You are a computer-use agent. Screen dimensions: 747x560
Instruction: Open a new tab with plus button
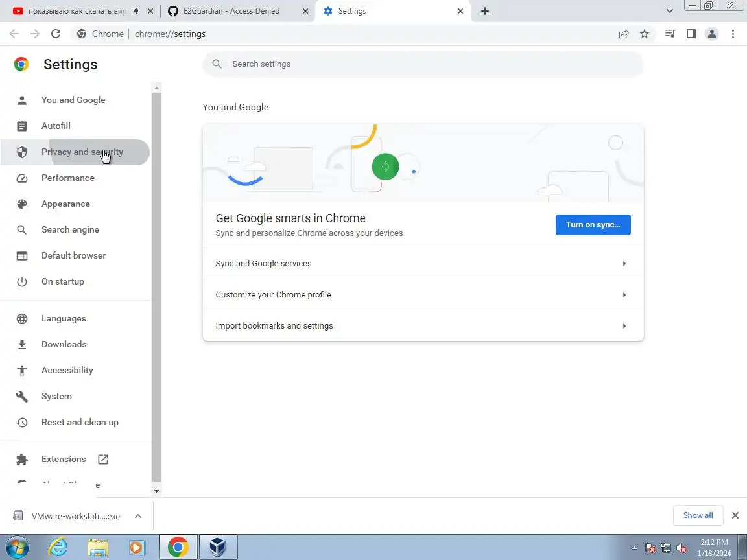tap(485, 11)
